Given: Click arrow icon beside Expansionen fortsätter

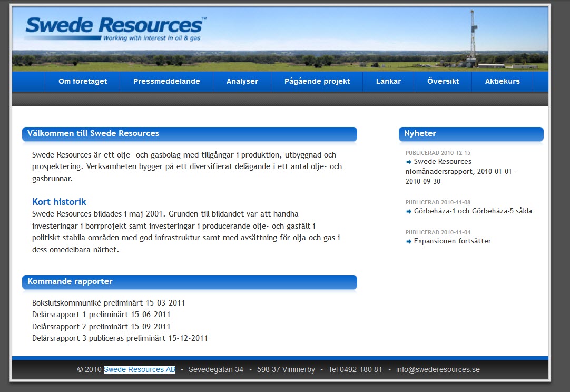Looking at the screenshot, I should 409,241.
